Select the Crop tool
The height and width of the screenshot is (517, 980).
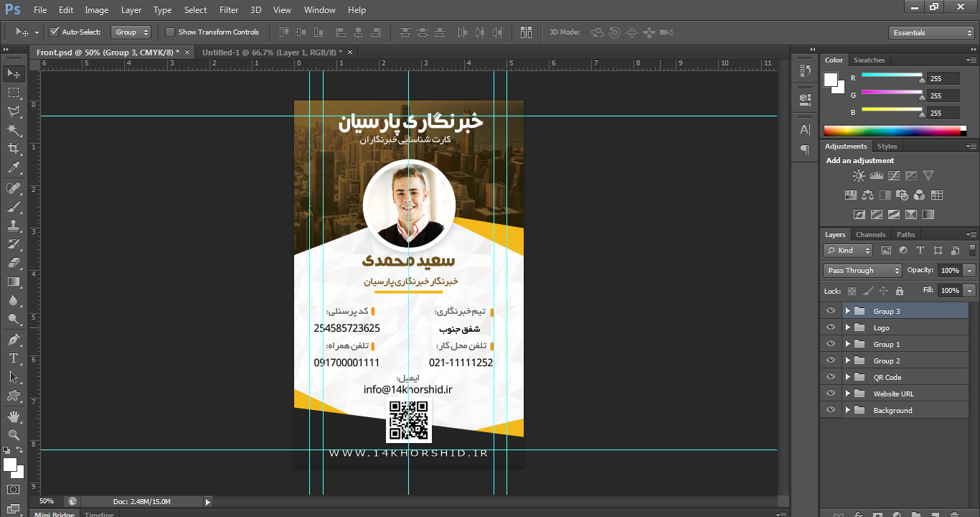14,149
